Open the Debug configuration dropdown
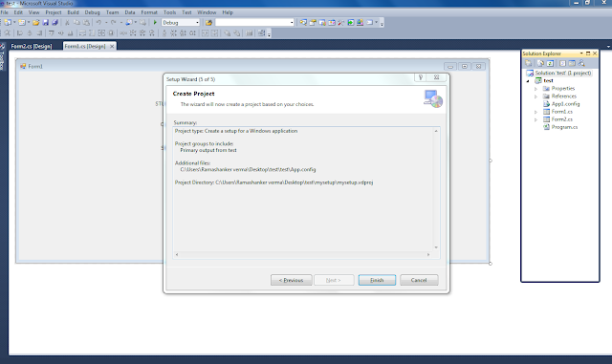Image resolution: width=612 pixels, height=364 pixels. coord(197,23)
